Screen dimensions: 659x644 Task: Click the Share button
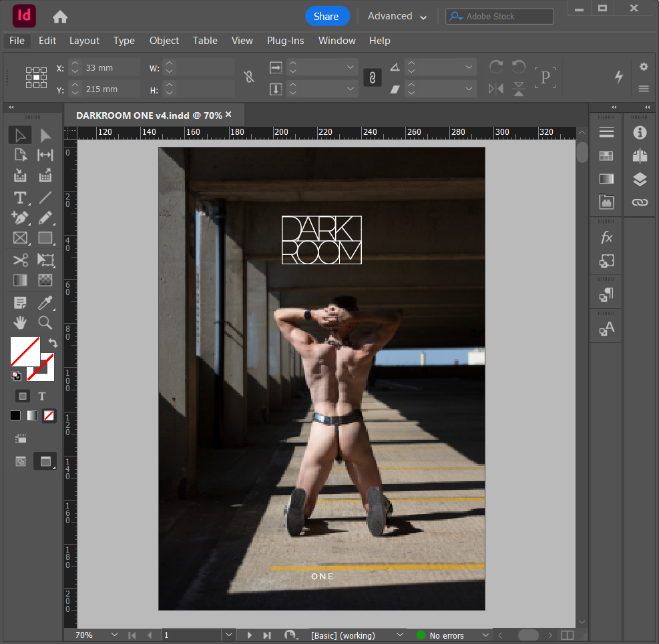point(326,17)
